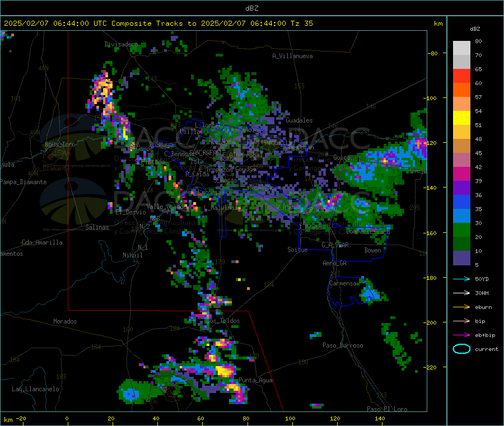
Task: Click the Nihuil map label
Action: tap(132, 255)
